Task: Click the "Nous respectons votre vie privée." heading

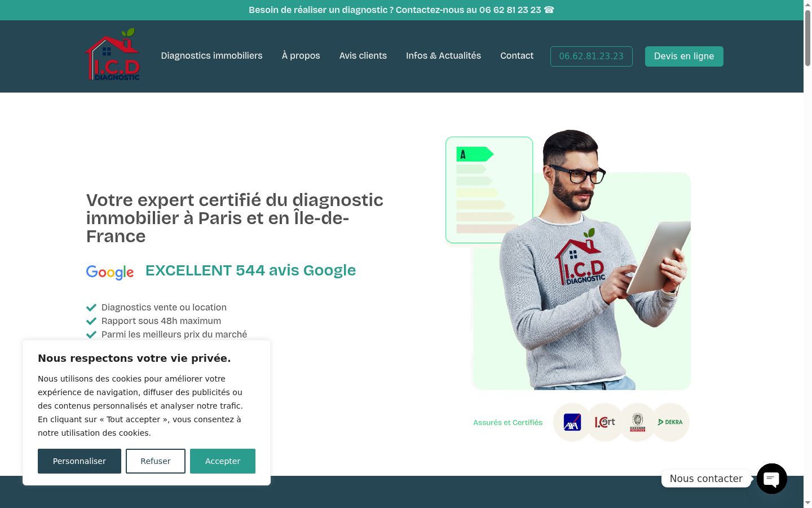Action: tap(134, 358)
